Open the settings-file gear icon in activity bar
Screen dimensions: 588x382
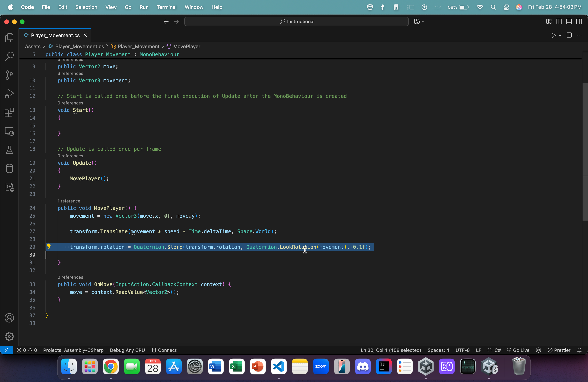(9, 187)
